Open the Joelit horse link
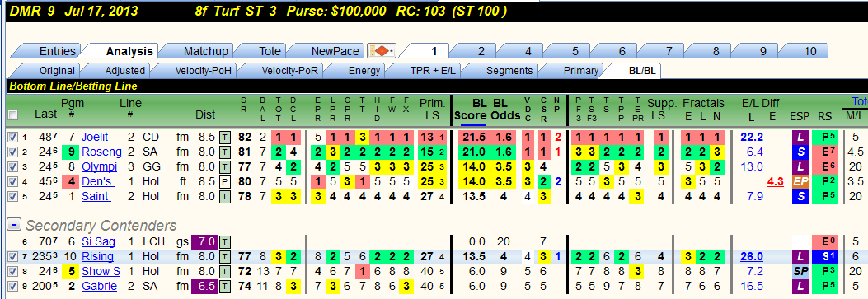The image size is (868, 299). click(x=95, y=137)
